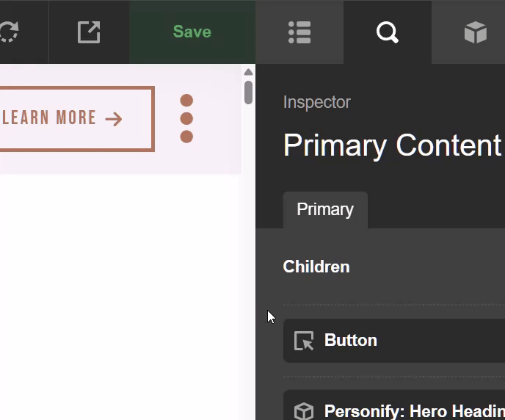Click the preview scrollbar up arrow
Screen dimensions: 505x420
[248, 72]
